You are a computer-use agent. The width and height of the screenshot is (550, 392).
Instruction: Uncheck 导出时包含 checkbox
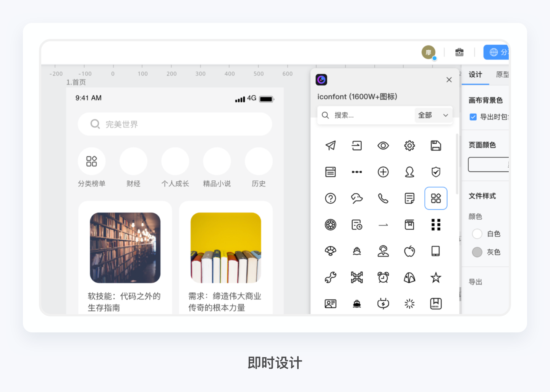(473, 117)
